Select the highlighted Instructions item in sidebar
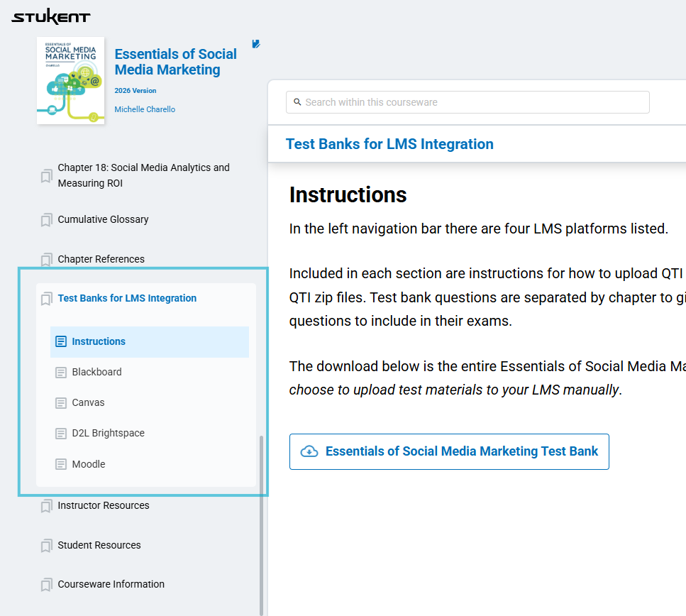 [x=150, y=341]
